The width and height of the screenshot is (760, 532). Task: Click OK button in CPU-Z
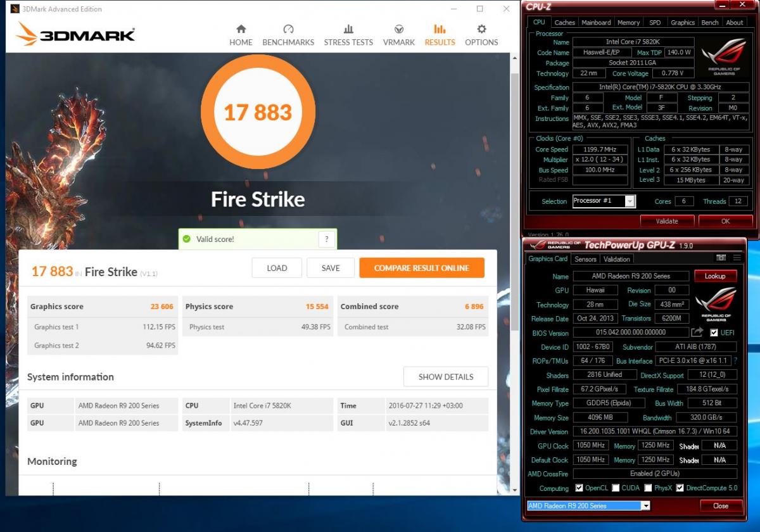coord(726,221)
